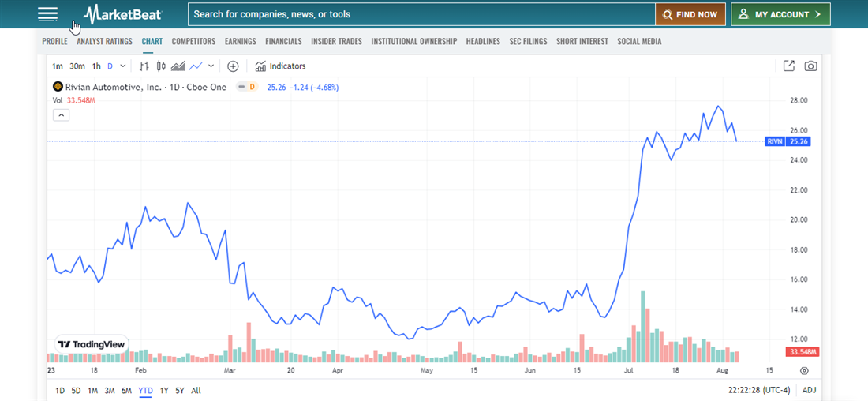Select line chart style icon
Image resolution: width=868 pixels, height=401 pixels.
coord(195,66)
